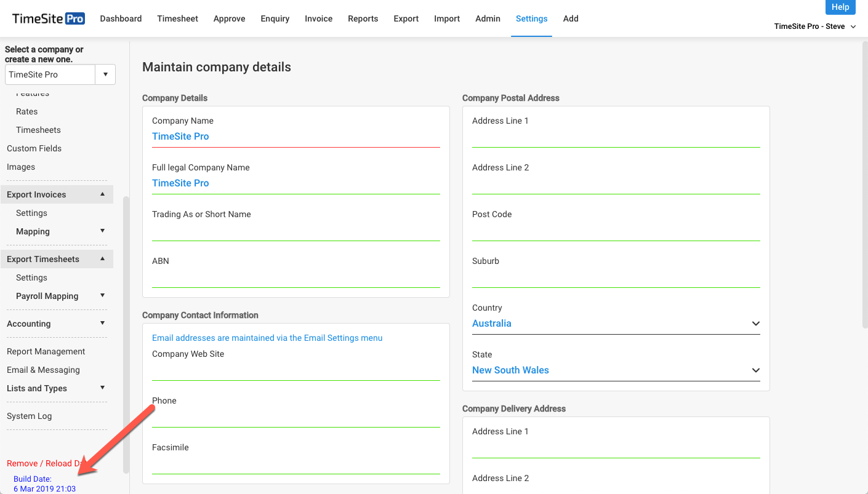Click the blue Help button
868x494 pixels.
click(x=840, y=7)
